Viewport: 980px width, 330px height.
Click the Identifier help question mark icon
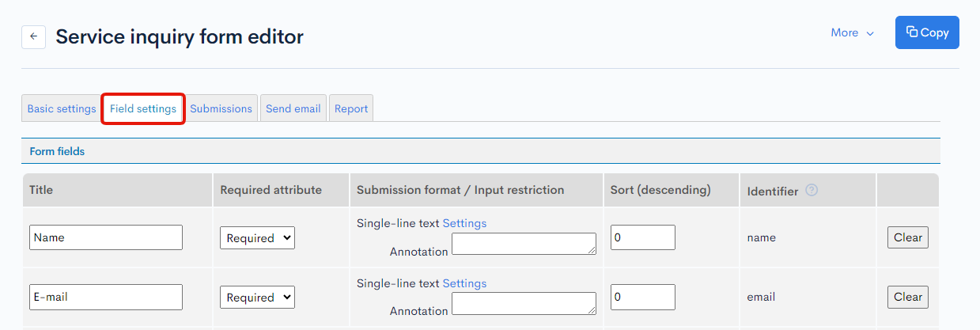pos(812,191)
